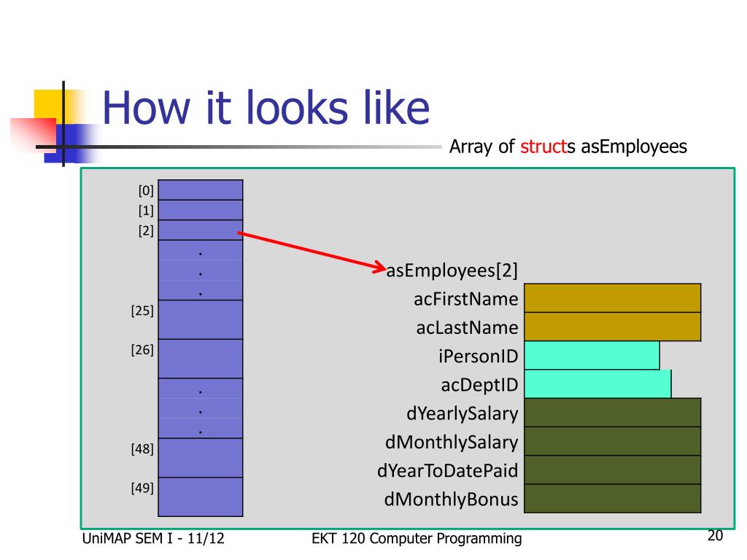
Task: Select the array cell beside index [25]
Action: pyautogui.click(x=201, y=319)
